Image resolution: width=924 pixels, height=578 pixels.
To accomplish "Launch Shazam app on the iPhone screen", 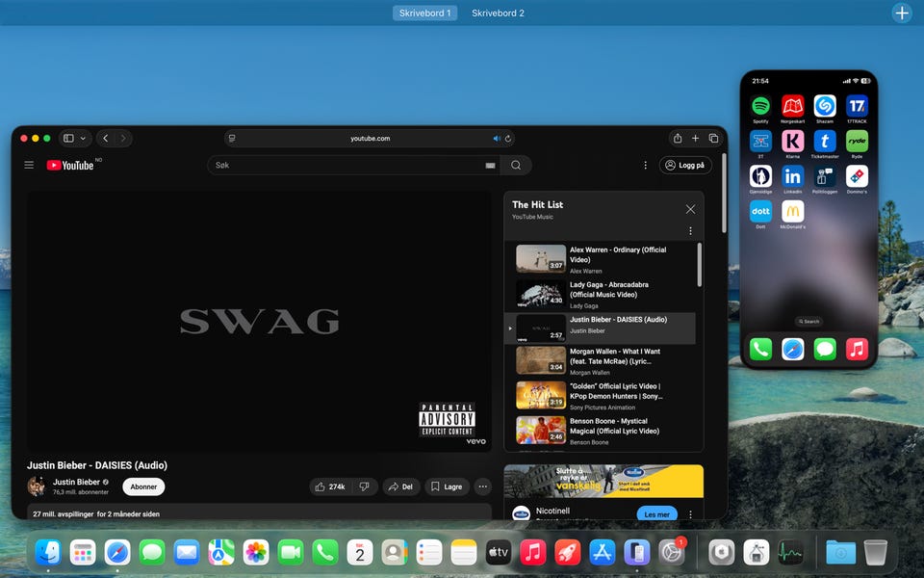I will [x=825, y=106].
